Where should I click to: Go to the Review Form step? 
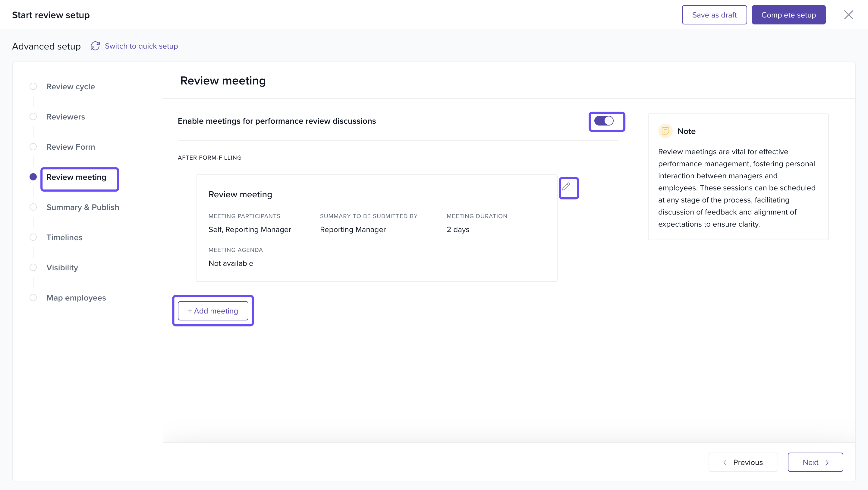click(71, 147)
